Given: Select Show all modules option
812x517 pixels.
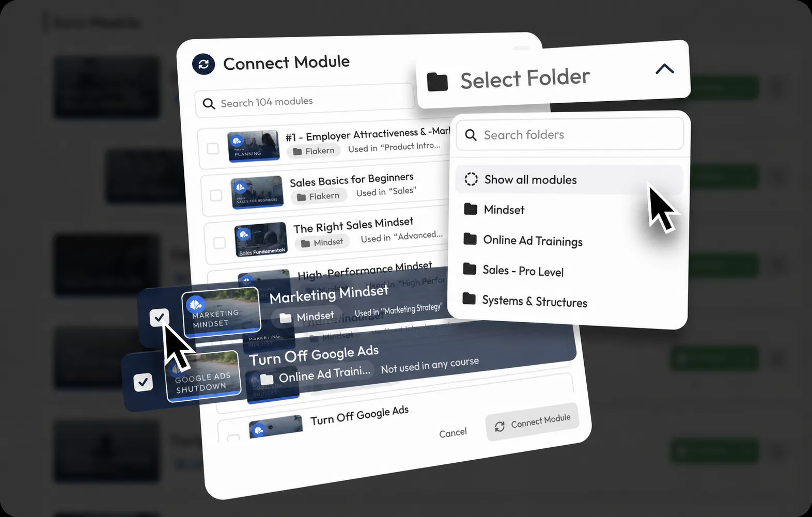Looking at the screenshot, I should (x=569, y=179).
